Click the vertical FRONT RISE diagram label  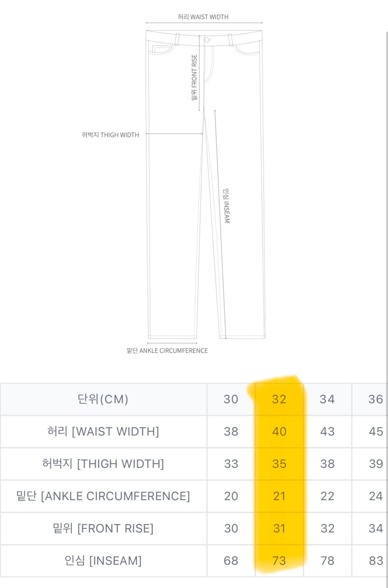tap(194, 77)
